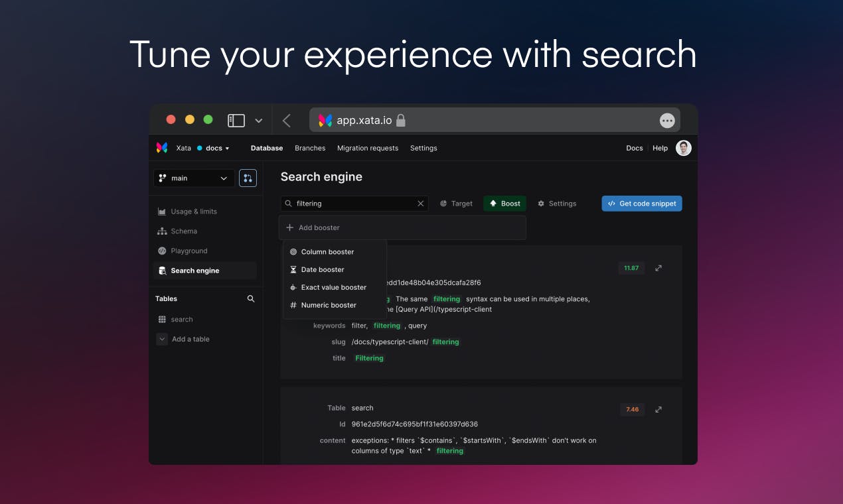
Task: Open the Migration requests tab
Action: 368,148
